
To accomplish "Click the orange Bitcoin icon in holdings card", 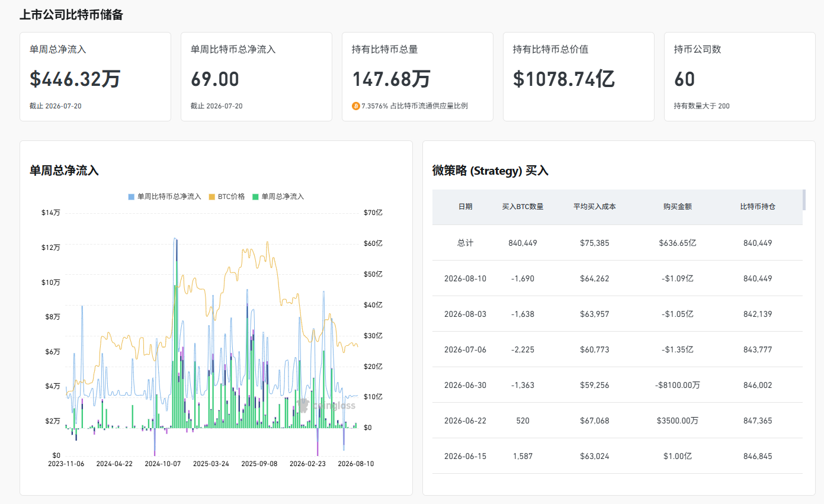I will [355, 106].
